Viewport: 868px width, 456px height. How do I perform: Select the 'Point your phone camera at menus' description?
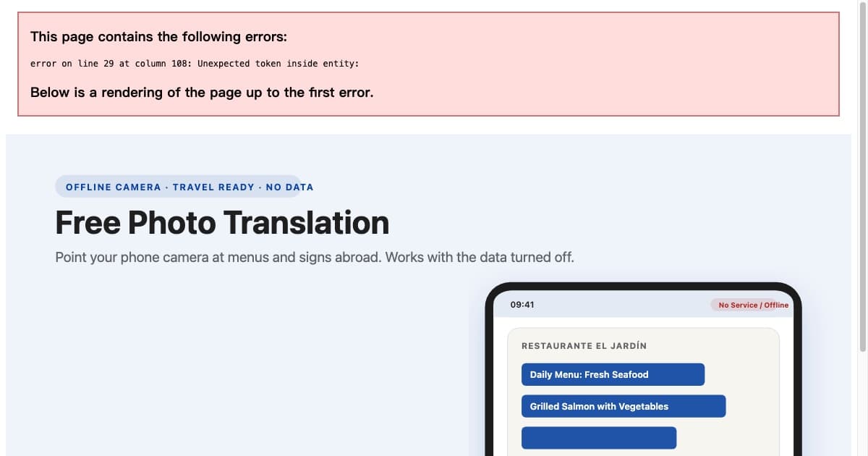(x=315, y=257)
